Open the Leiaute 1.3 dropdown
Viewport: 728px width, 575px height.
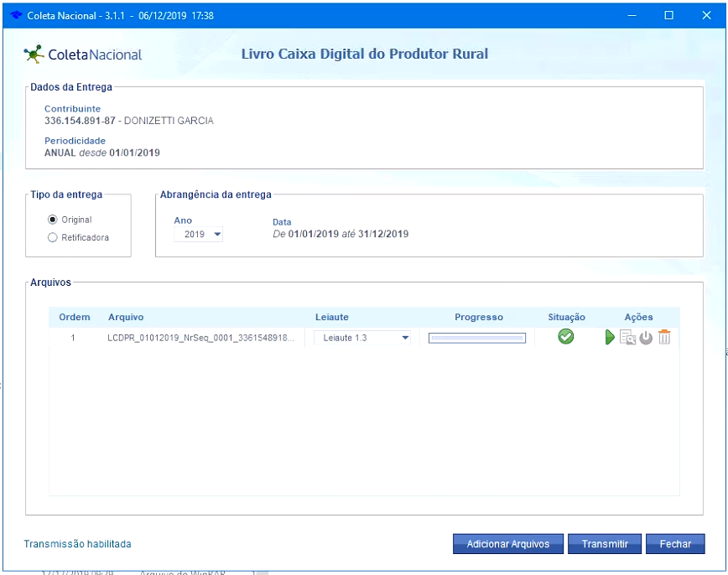[x=362, y=338]
